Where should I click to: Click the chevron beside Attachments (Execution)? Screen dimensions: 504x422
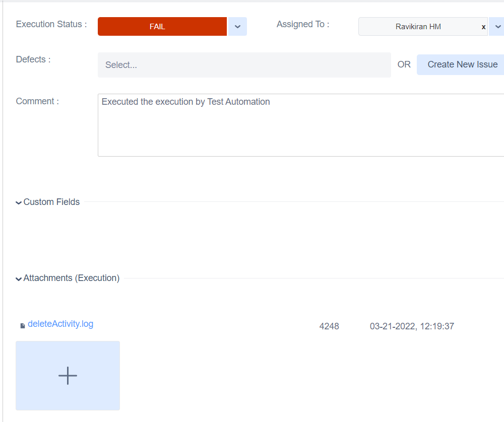tap(18, 278)
